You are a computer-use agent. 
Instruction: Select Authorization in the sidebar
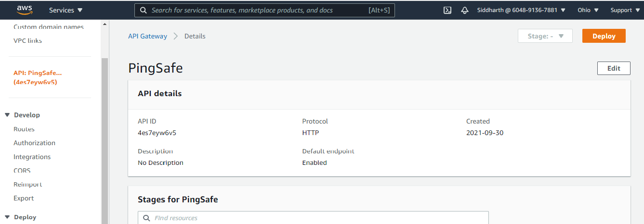(34, 143)
